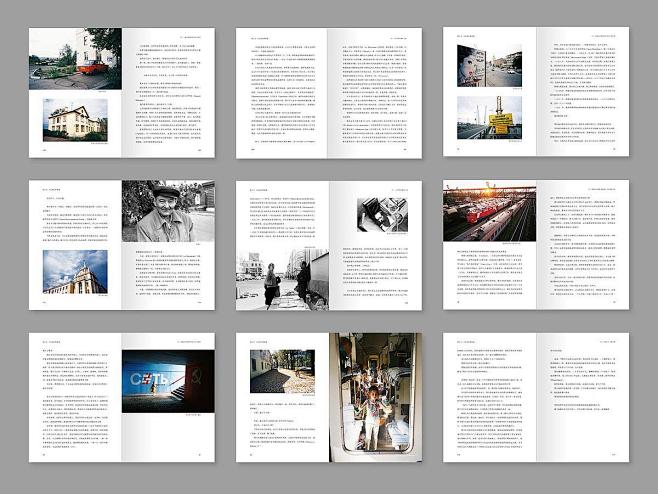Click the black-and-white old man portrait
Image resolution: width=658 pixels, height=494 pixels.
167,210
